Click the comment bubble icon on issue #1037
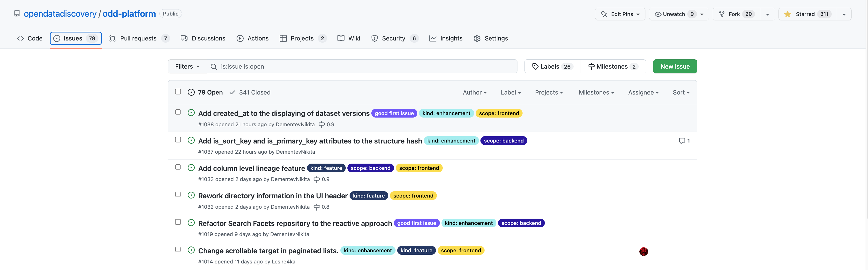This screenshot has width=868, height=270. click(682, 141)
